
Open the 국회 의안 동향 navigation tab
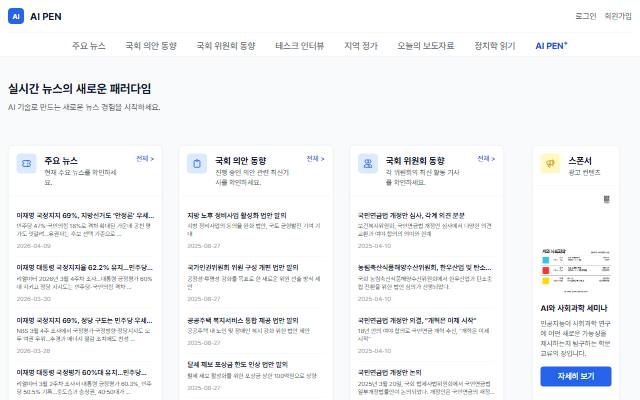click(151, 46)
